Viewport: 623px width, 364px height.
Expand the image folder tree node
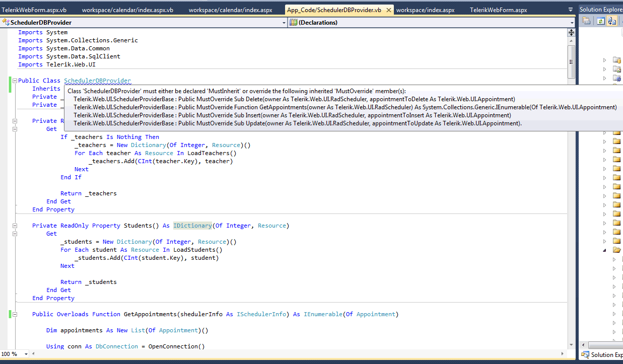click(x=605, y=69)
